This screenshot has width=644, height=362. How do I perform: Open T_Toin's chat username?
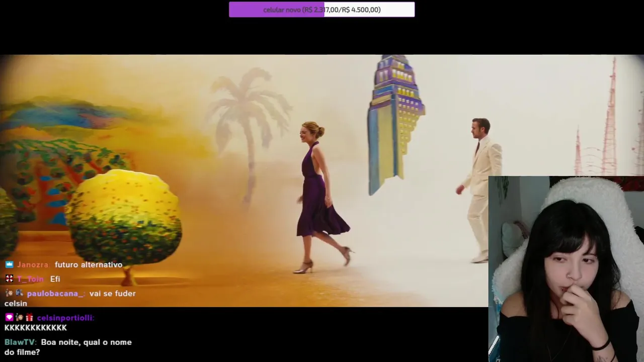click(32, 279)
